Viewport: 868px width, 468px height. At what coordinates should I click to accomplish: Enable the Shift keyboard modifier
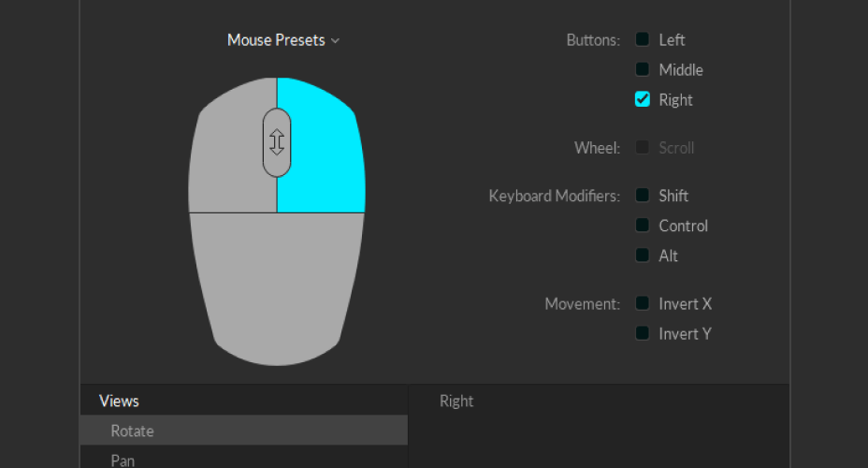tap(643, 195)
